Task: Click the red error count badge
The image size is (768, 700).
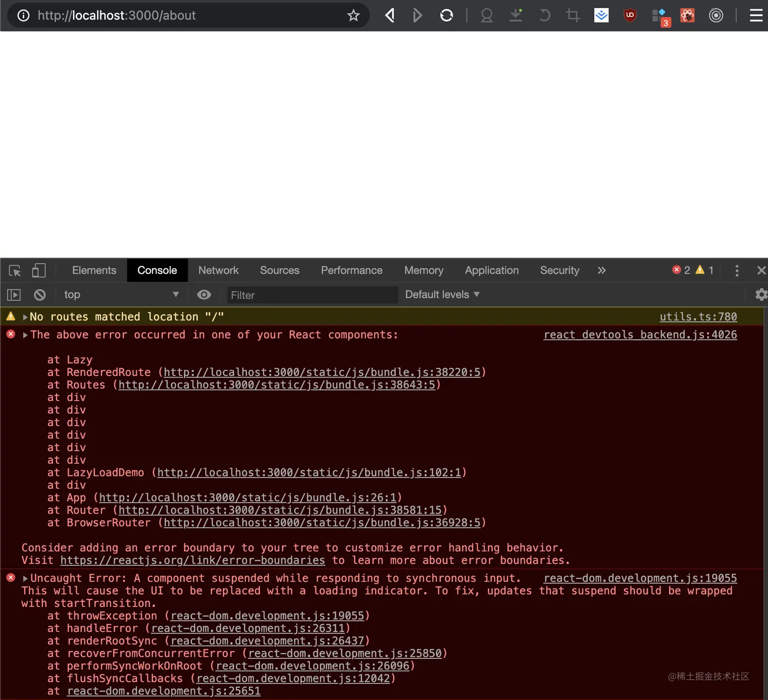Action: point(681,270)
